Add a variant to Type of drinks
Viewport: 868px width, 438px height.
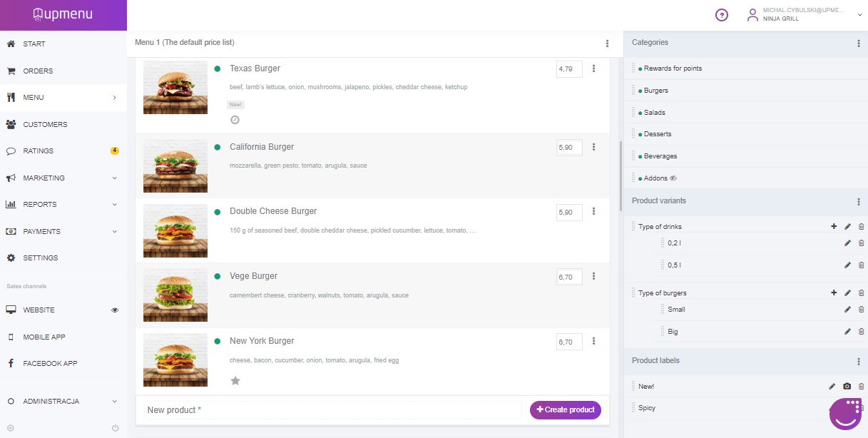click(834, 227)
